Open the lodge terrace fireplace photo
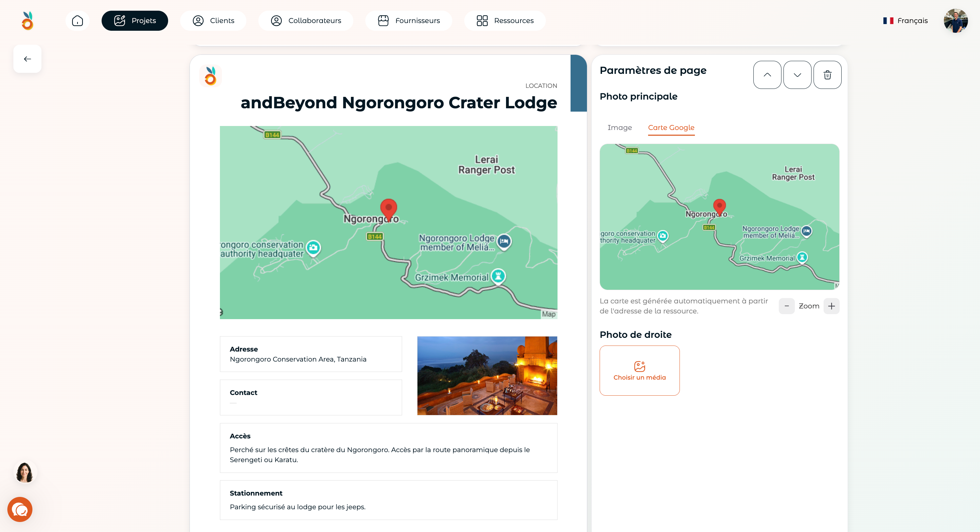This screenshot has height=532, width=980. point(487,376)
